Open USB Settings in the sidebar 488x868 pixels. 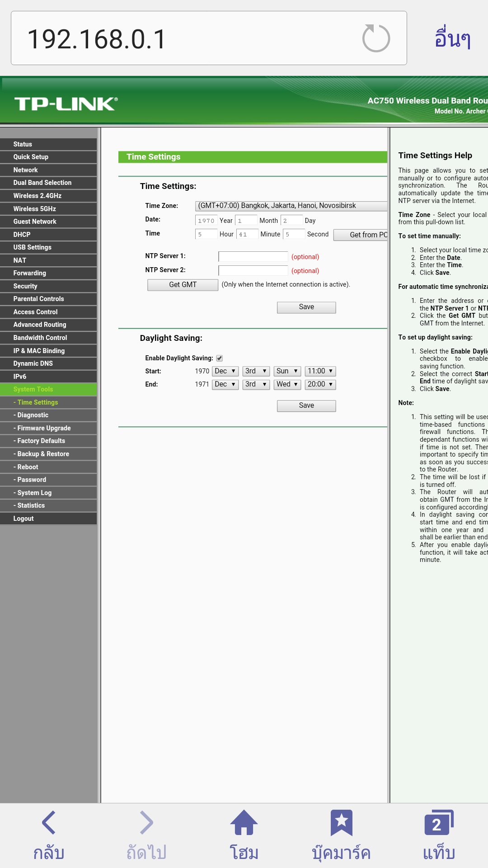tap(48, 247)
